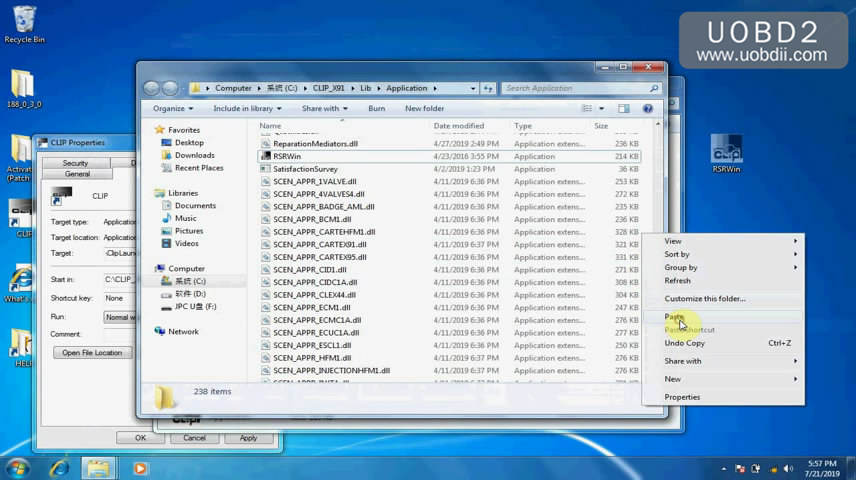The image size is (856, 480).
Task: Open the Run combo box in Properties
Action: [118, 317]
